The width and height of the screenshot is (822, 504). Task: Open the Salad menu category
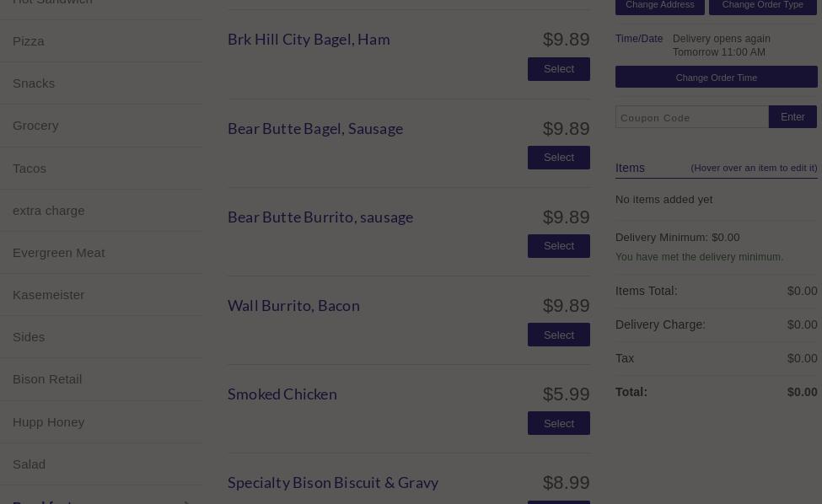tap(30, 464)
